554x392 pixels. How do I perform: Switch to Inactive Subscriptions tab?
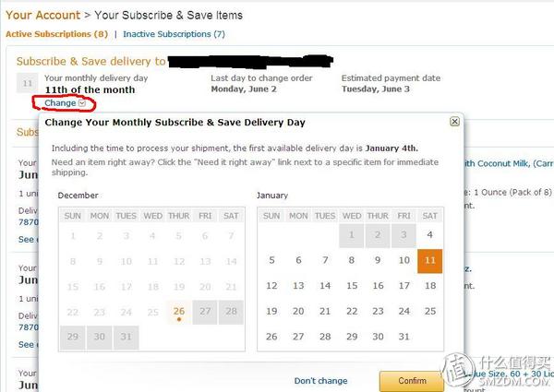click(174, 34)
